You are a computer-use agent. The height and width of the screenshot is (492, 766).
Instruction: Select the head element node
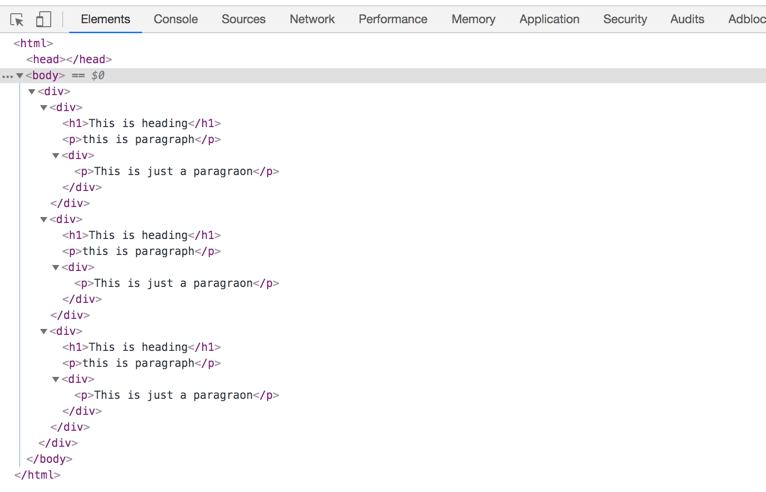pyautogui.click(x=69, y=59)
